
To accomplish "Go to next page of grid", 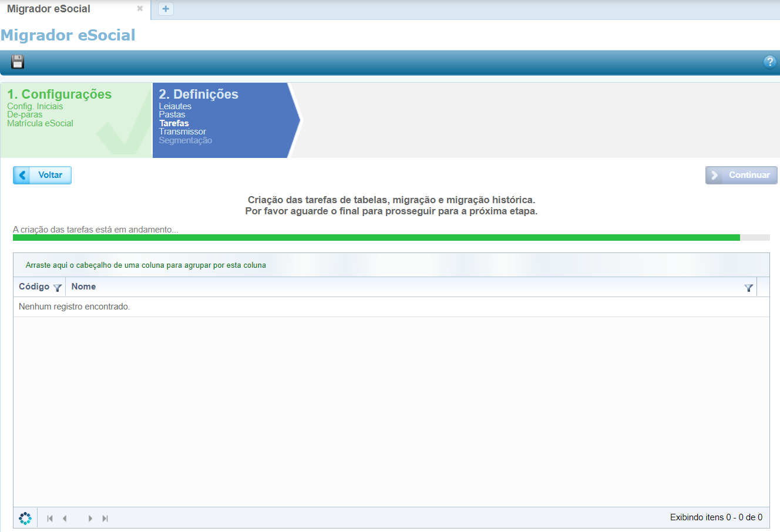I will pos(90,518).
